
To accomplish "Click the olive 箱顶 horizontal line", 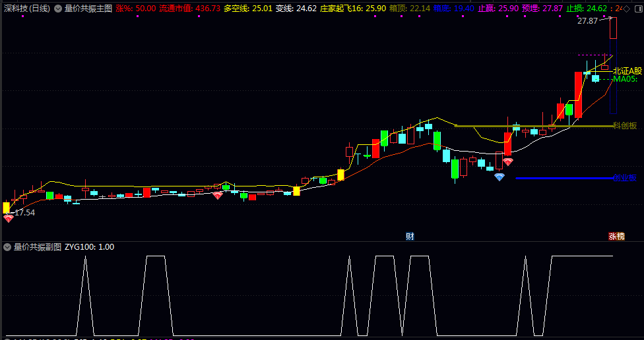I will point(534,126).
